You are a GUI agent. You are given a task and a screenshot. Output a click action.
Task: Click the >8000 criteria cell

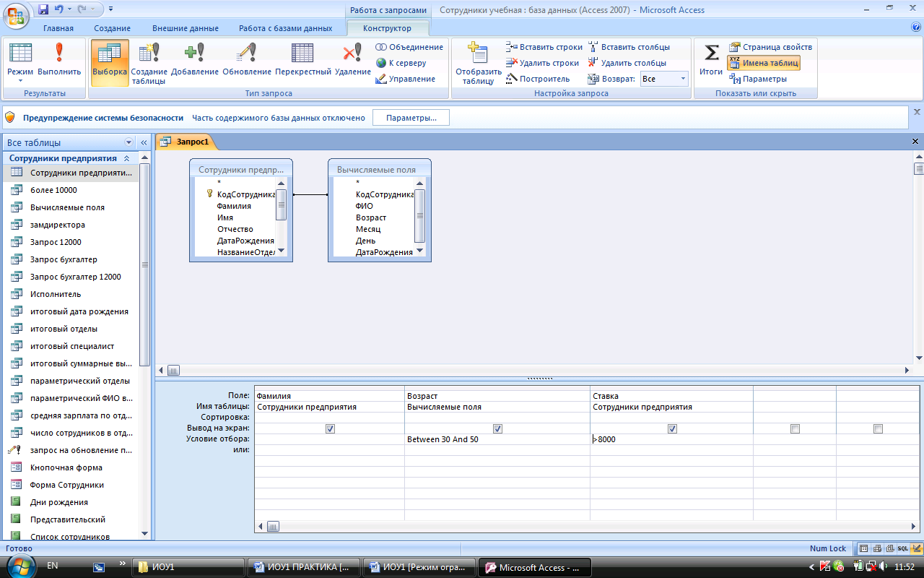coord(672,439)
